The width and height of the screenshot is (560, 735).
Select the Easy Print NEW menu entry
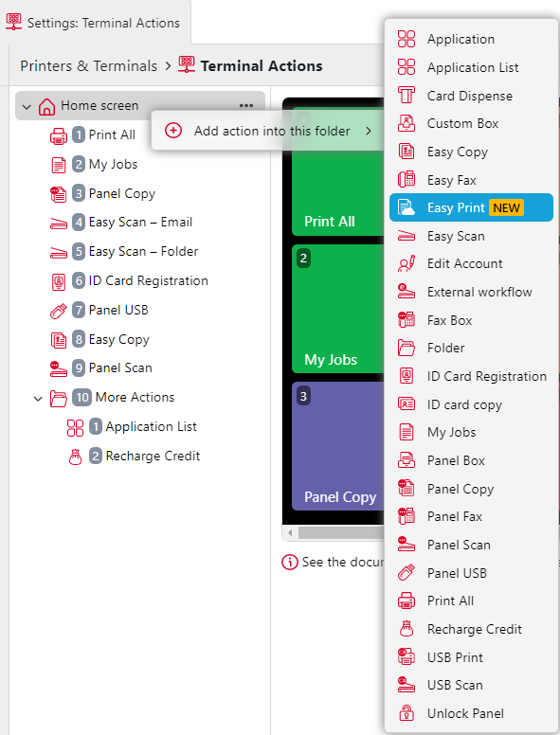pos(471,207)
